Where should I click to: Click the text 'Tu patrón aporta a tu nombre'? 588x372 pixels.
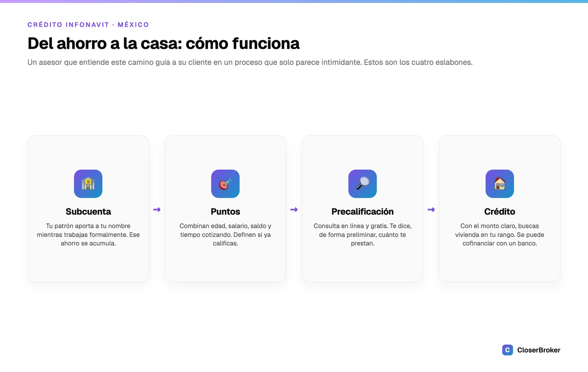coord(88,226)
